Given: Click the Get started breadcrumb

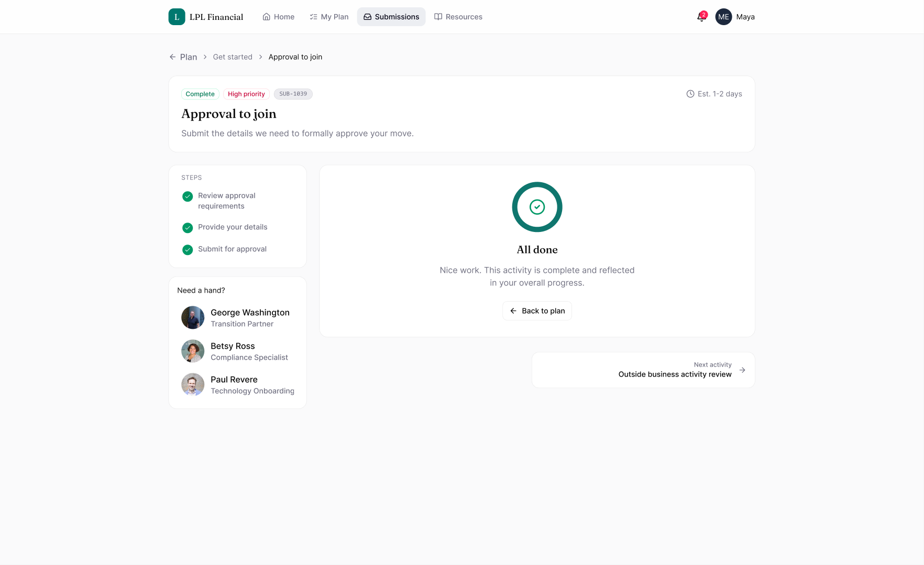Looking at the screenshot, I should [233, 57].
